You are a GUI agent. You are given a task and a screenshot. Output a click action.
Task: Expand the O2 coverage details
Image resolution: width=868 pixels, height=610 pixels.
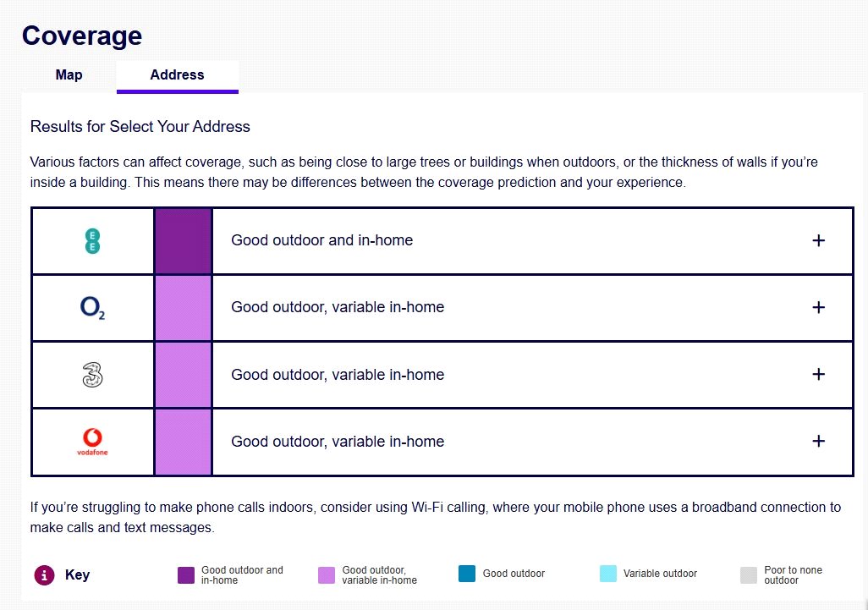pos(818,307)
